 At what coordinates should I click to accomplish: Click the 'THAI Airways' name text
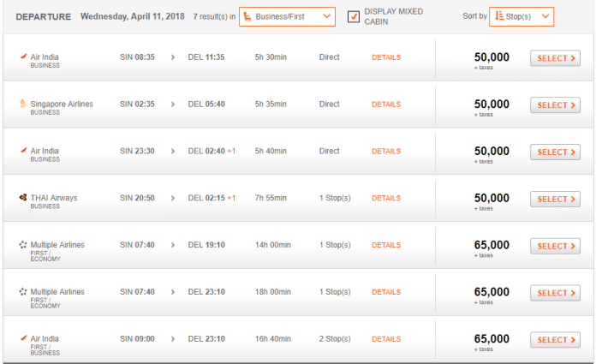tap(54, 198)
